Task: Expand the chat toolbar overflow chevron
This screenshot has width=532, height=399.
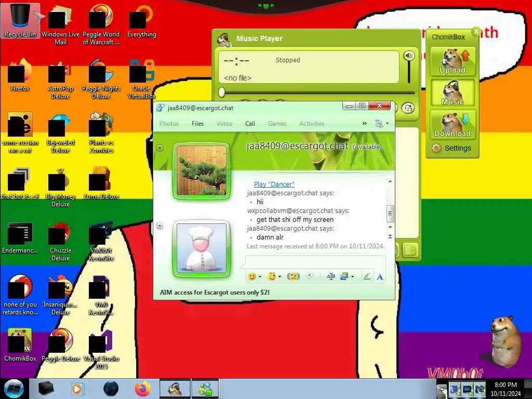Action: [x=364, y=124]
